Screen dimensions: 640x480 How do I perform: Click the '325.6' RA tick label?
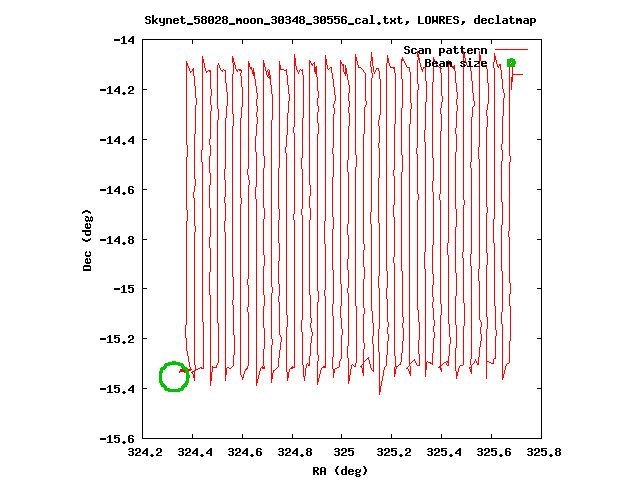click(x=494, y=452)
